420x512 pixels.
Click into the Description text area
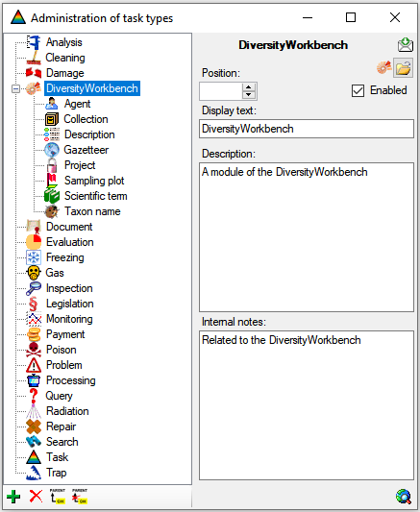click(x=307, y=237)
